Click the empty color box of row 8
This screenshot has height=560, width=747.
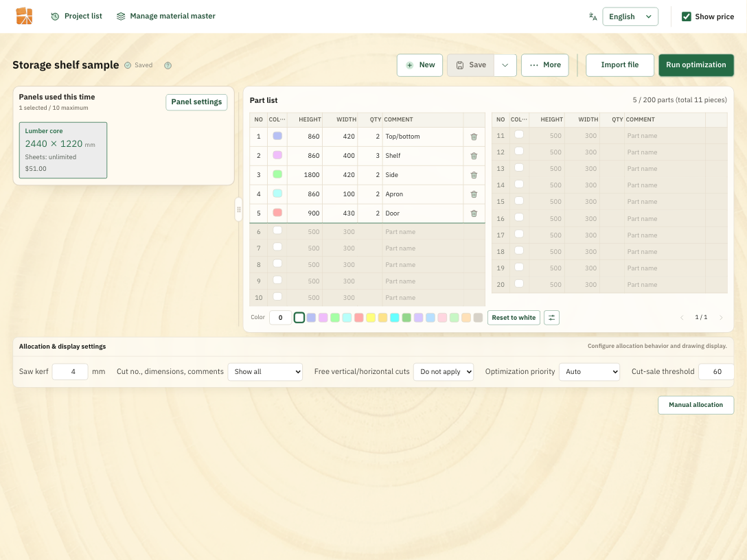tap(277, 264)
